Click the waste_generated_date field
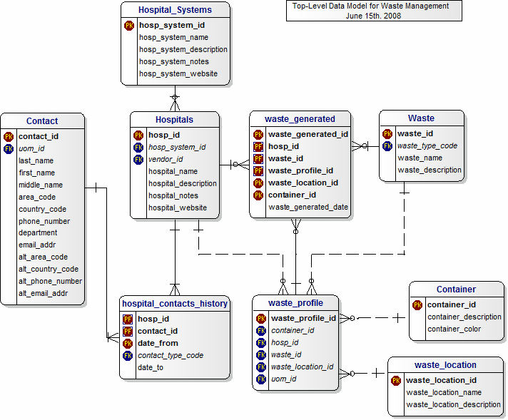 [x=308, y=208]
